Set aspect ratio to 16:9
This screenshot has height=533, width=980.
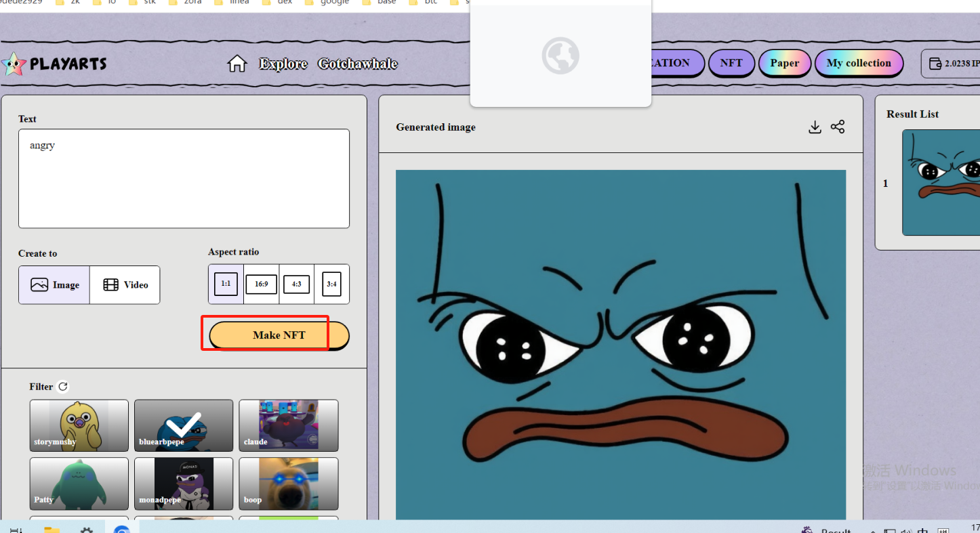pos(261,284)
